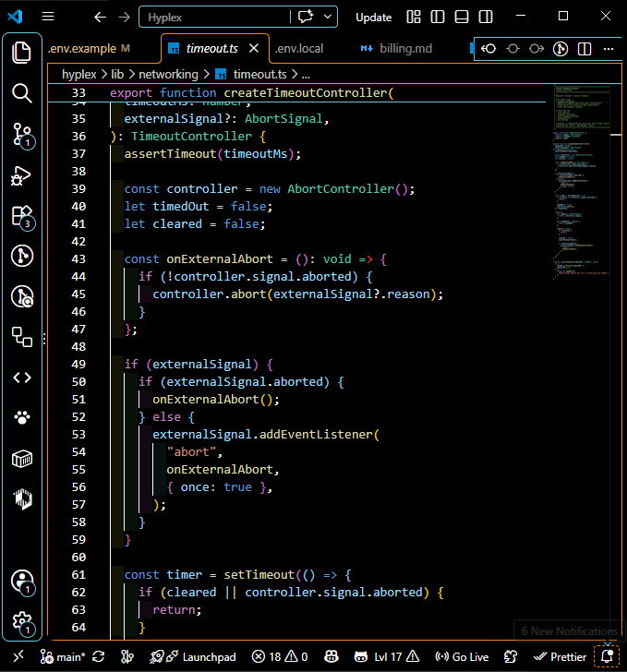Expand the hyplex breadcrumb
The height and width of the screenshot is (672, 627).
[79, 75]
